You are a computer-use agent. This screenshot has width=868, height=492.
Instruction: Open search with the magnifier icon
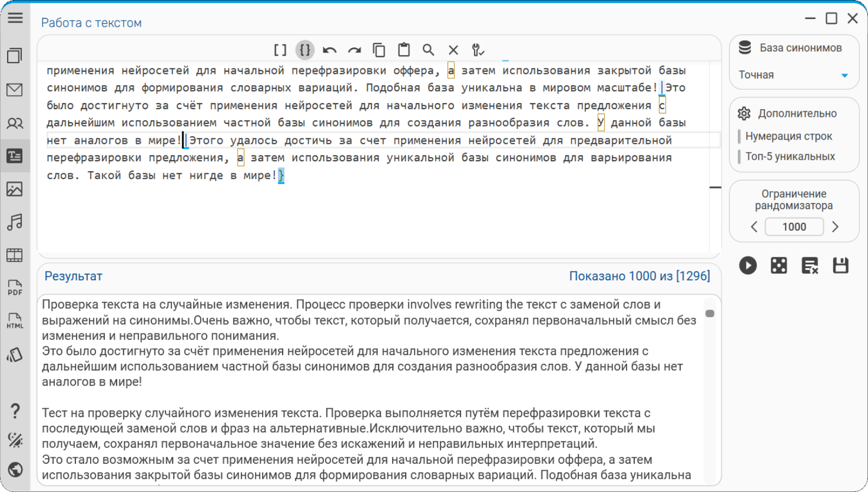coord(429,50)
